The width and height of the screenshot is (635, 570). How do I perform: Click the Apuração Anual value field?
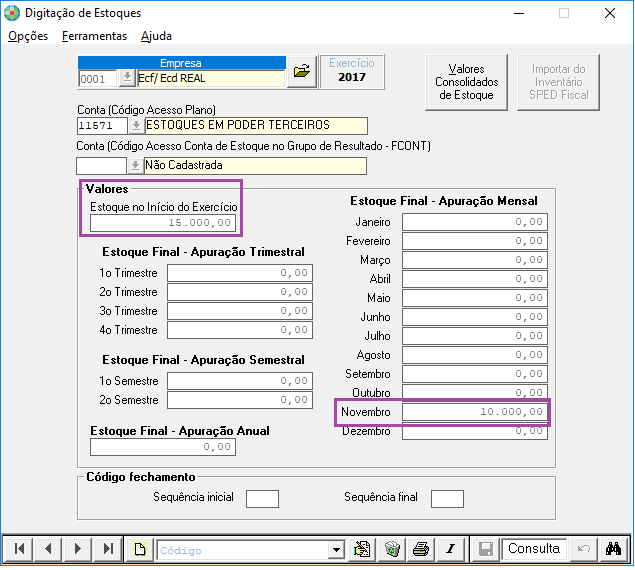coord(163,447)
